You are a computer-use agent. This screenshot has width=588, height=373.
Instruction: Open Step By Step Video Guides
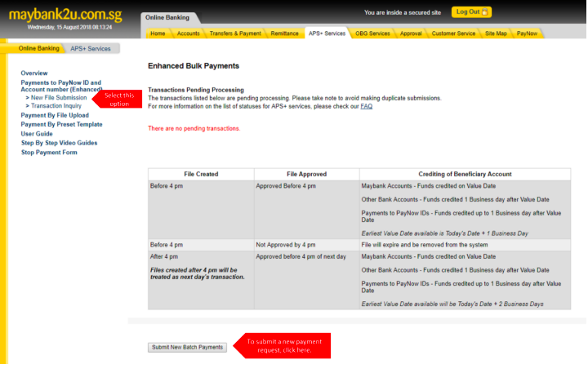(x=60, y=143)
